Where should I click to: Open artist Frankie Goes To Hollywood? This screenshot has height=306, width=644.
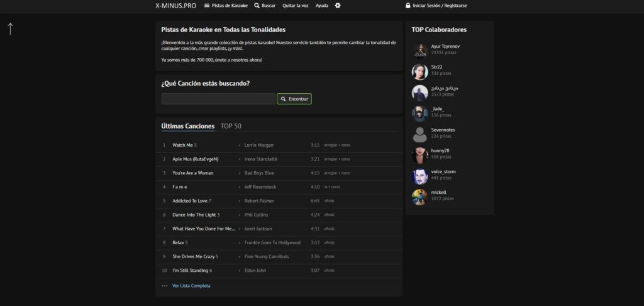click(272, 242)
